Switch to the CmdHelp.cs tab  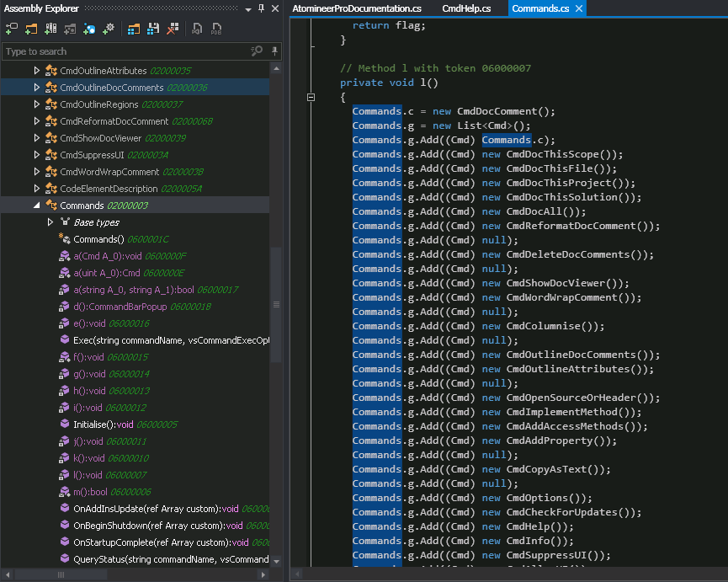466,8
